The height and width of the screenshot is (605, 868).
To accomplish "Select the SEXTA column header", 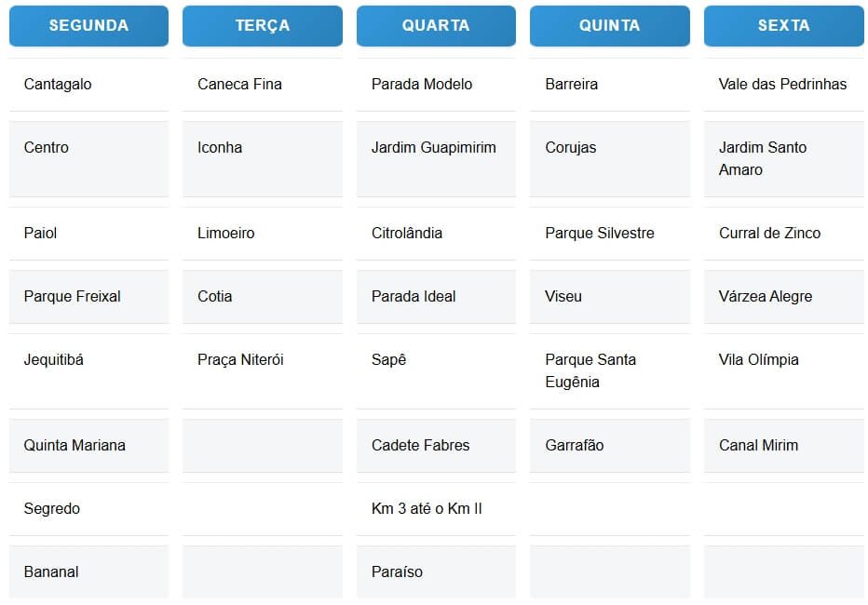I will (x=783, y=26).
